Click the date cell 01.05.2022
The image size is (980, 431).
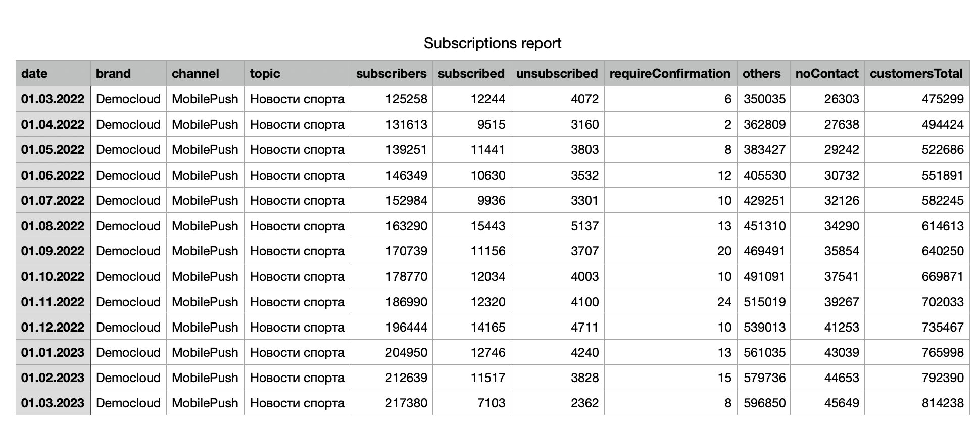(x=53, y=149)
